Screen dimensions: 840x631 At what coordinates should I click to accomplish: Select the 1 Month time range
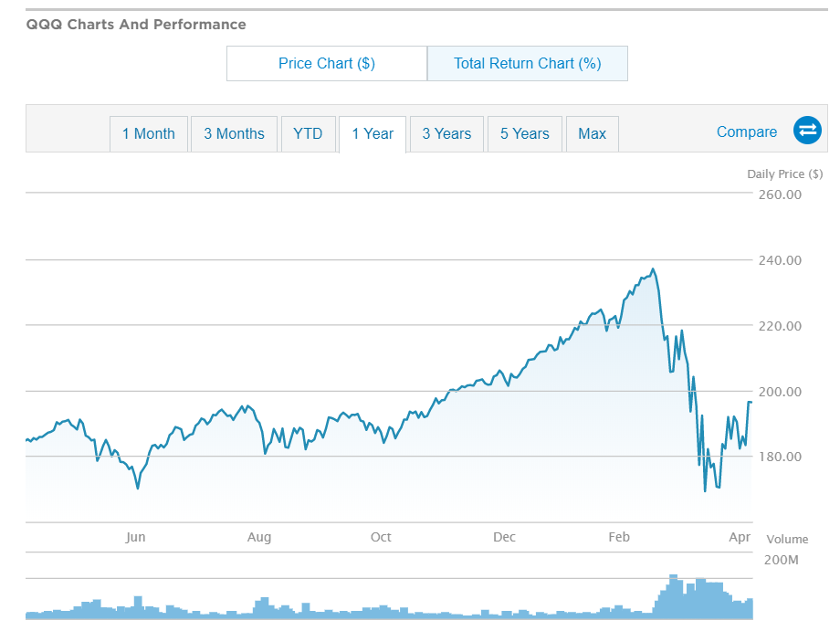click(x=148, y=133)
